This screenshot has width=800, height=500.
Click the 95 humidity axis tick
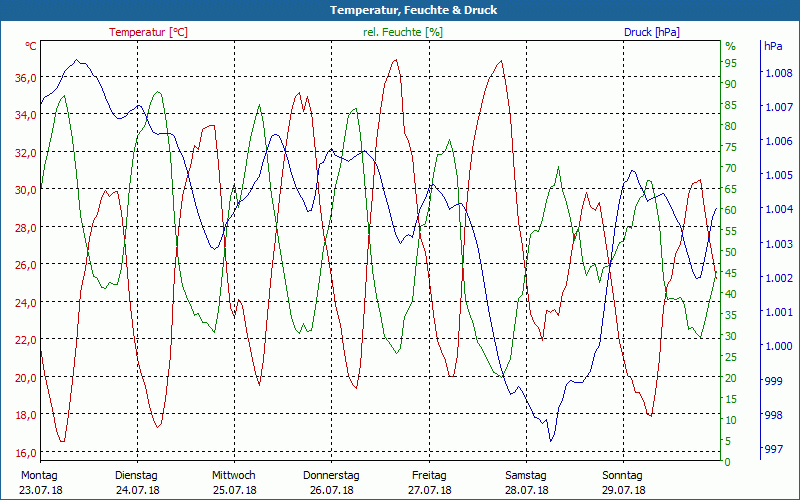730,63
